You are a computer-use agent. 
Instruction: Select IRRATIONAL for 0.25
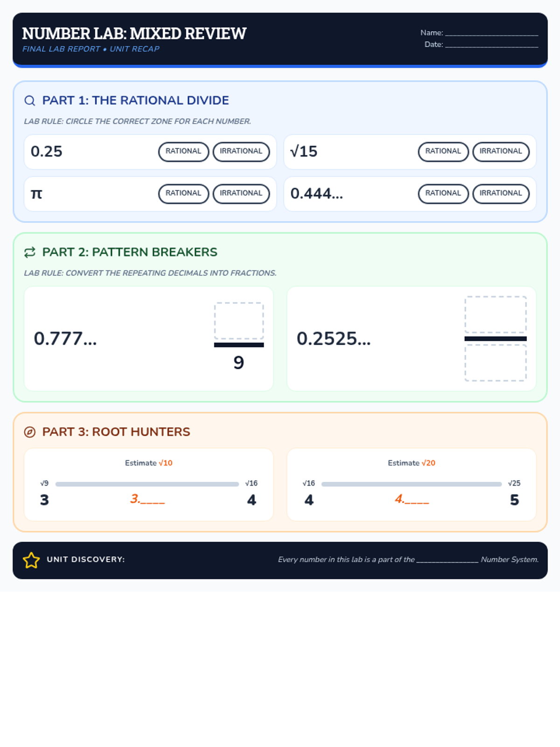241,152
